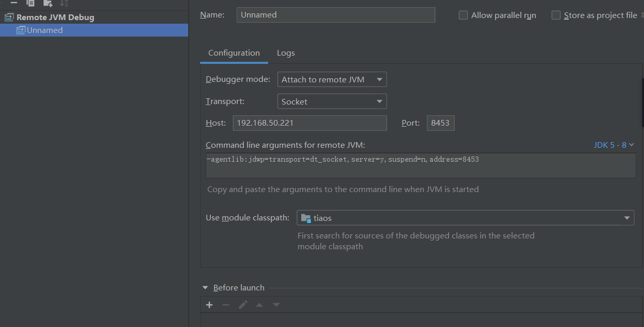Screen dimensions: 644x327
Task: Click the Port field 8453
Action: click(440, 123)
